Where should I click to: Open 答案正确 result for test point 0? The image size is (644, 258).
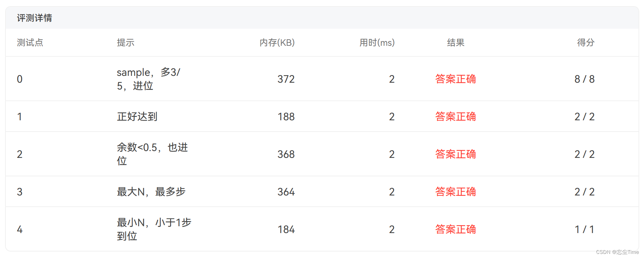456,79
